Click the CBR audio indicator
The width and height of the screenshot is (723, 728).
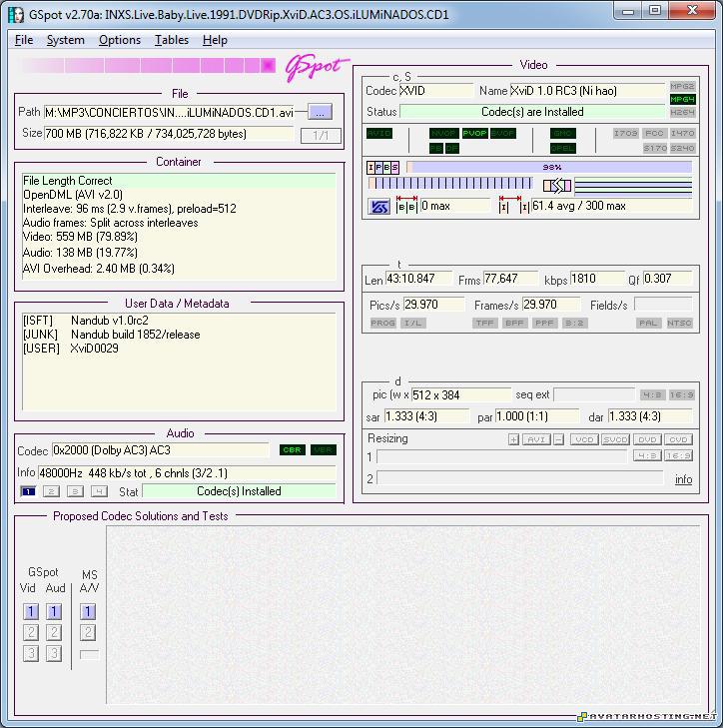click(x=292, y=450)
